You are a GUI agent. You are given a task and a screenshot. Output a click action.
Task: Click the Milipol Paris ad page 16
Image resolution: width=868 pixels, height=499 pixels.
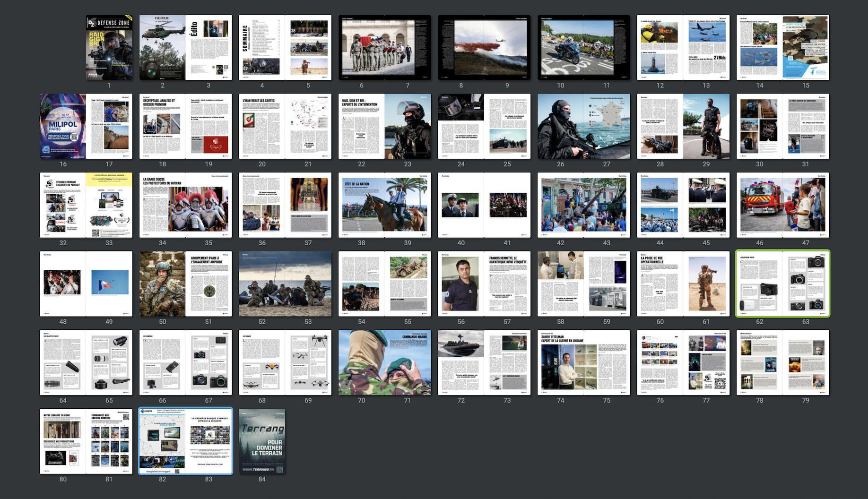(63, 126)
